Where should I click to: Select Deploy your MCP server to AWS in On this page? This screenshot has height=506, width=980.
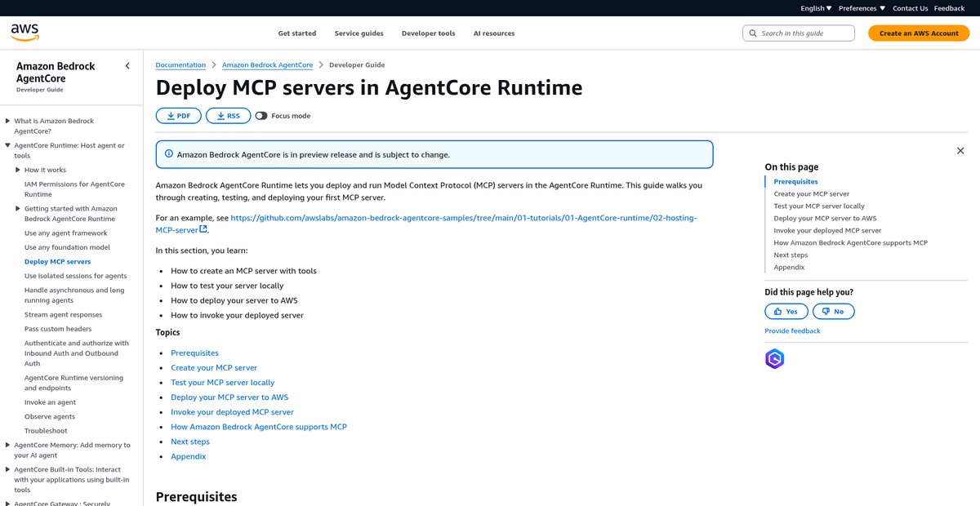point(825,218)
